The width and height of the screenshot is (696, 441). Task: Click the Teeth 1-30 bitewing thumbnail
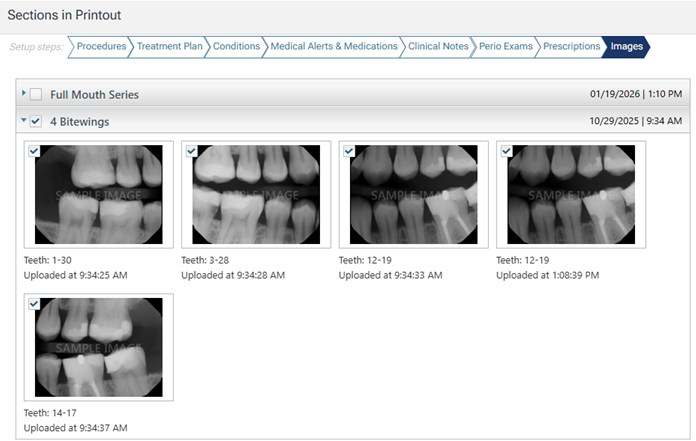[x=99, y=195]
